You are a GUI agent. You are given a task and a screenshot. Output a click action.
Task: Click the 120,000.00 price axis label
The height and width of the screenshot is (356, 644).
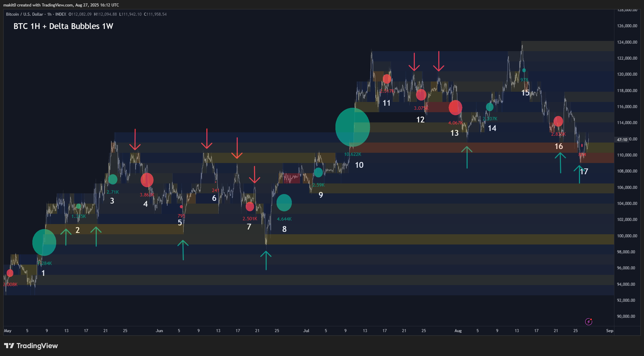(x=627, y=74)
